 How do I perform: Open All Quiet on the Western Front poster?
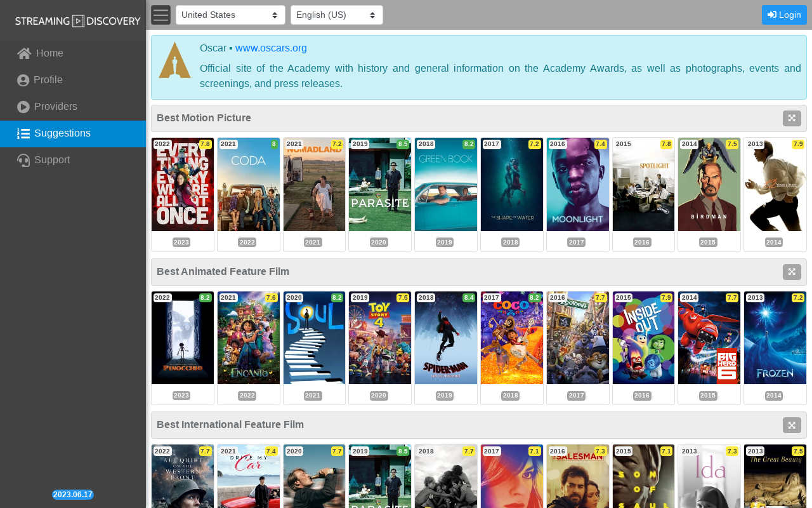(183, 476)
